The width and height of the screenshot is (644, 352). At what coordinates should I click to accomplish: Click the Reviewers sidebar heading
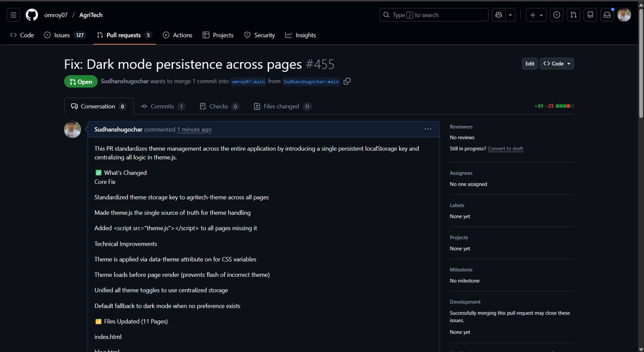pyautogui.click(x=462, y=127)
